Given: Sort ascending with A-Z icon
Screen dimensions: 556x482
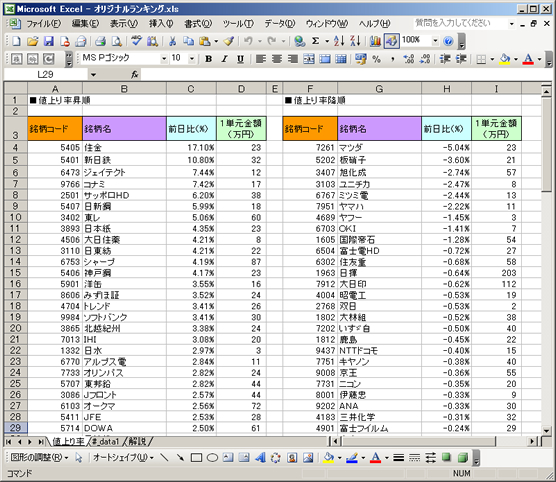Looking at the screenshot, I should pyautogui.click(x=339, y=41).
